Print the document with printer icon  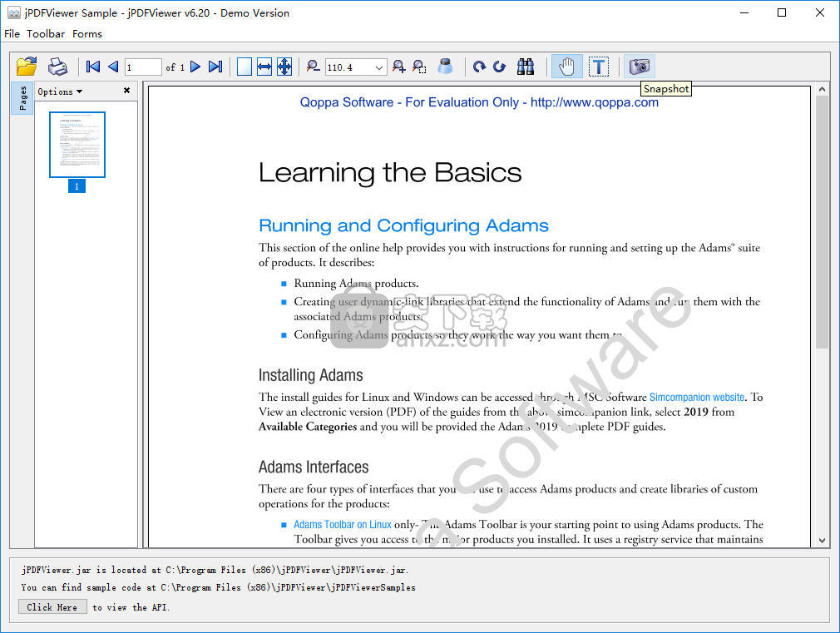57,67
